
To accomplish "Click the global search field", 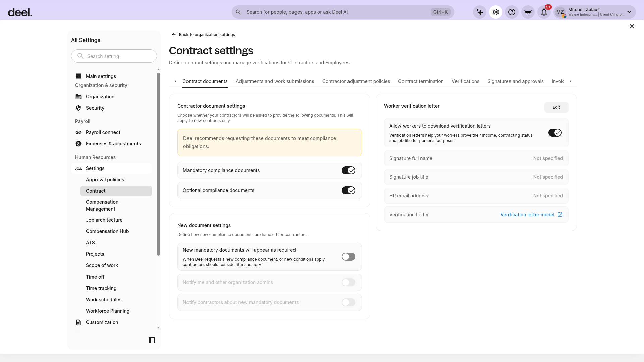I will pos(343,12).
